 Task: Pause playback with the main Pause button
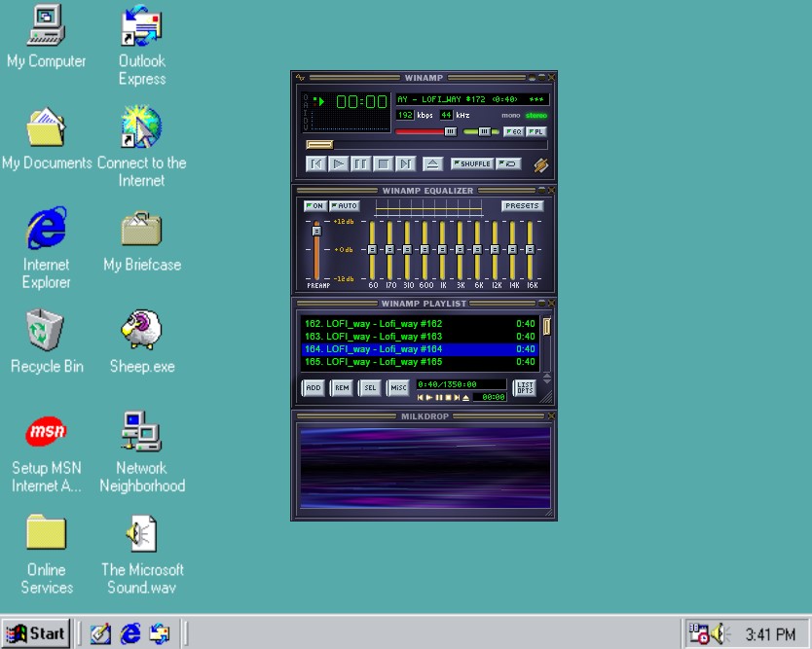(x=360, y=164)
